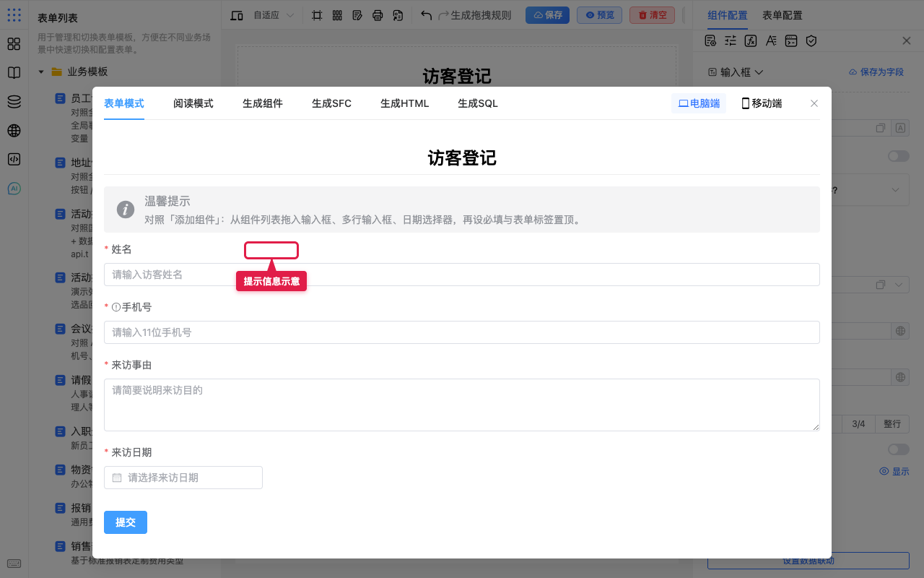This screenshot has width=924, height=578.
Task: Click the 来访事由 textarea
Action: tap(462, 405)
